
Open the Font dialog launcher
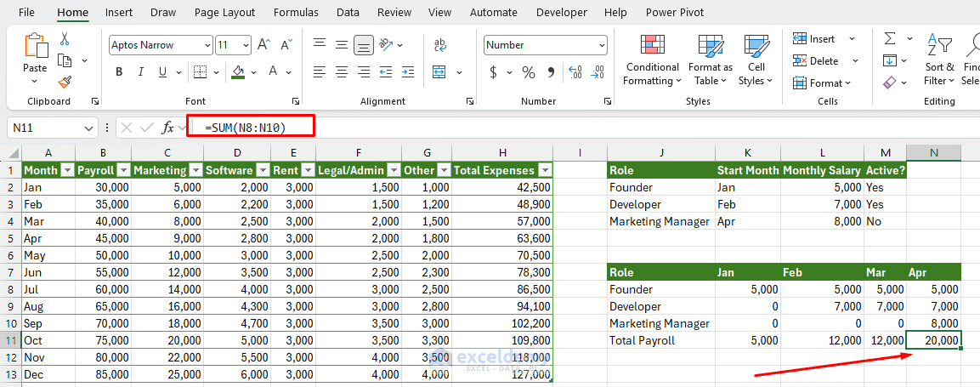(297, 101)
